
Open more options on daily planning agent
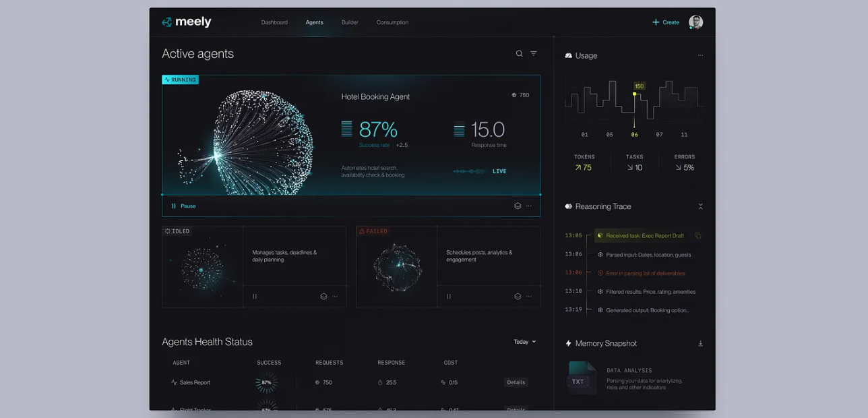335,297
